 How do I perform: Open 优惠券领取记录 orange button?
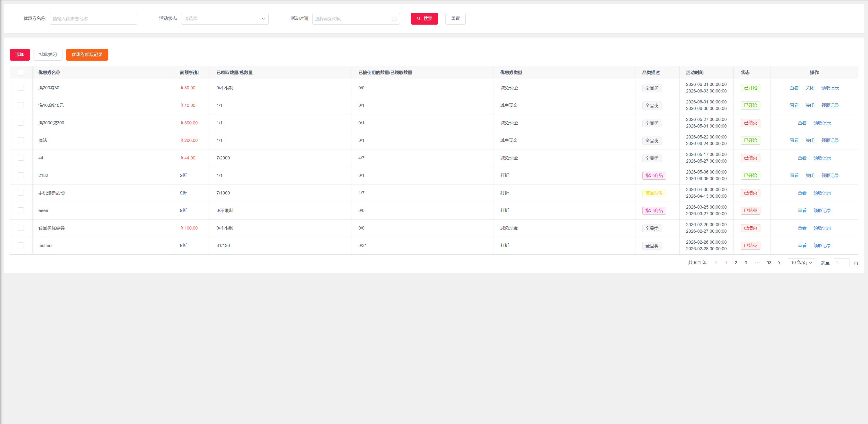click(x=87, y=55)
